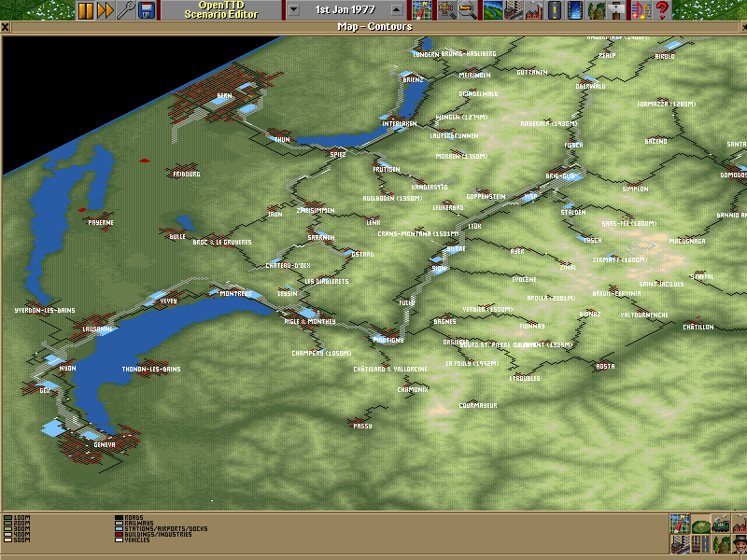Click the Geneva town label
This screenshot has width=747, height=560.
(x=105, y=445)
